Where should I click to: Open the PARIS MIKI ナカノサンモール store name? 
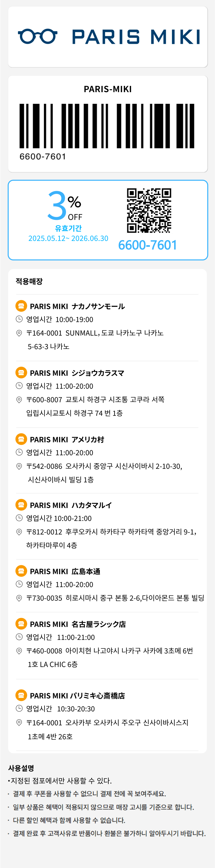click(x=77, y=306)
